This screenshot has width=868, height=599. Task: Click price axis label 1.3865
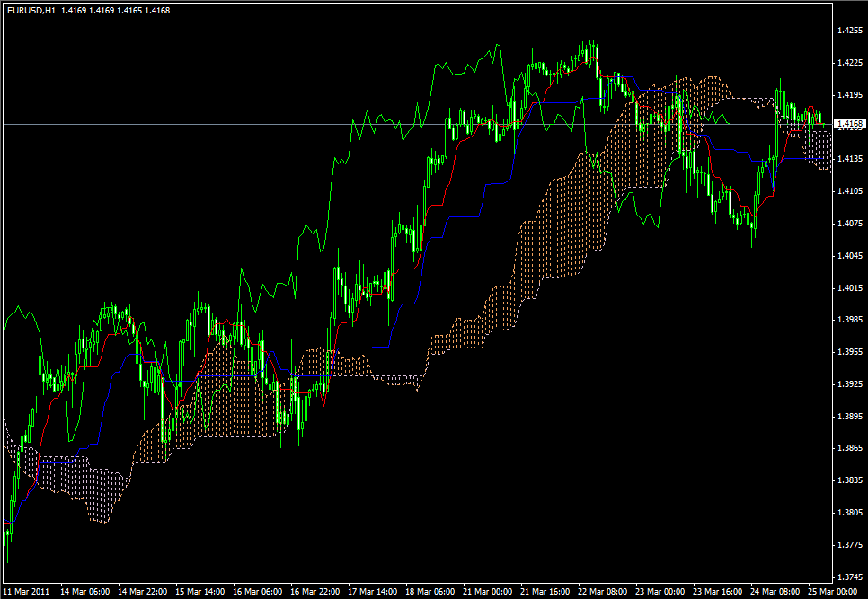[x=850, y=448]
